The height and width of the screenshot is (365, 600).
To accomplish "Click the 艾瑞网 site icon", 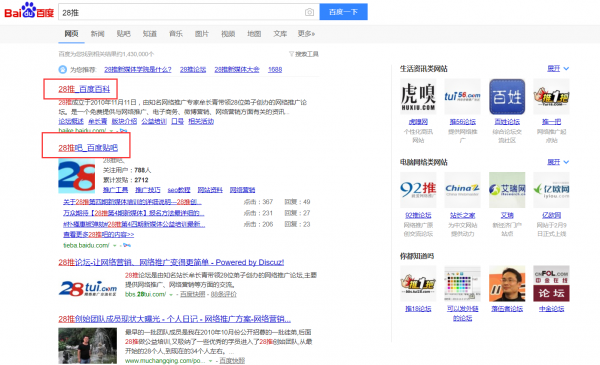I will pyautogui.click(x=507, y=190).
